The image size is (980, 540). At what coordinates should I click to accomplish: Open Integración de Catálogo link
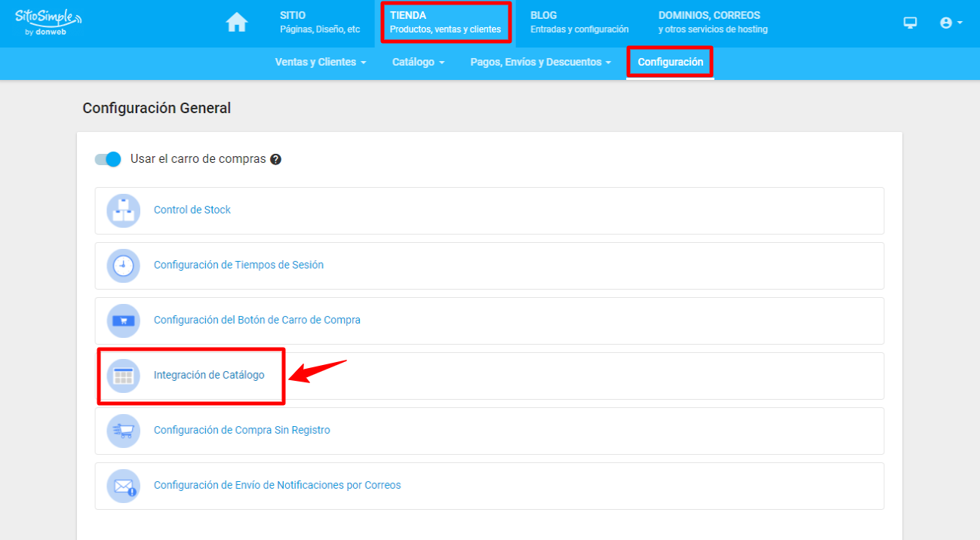(209, 375)
